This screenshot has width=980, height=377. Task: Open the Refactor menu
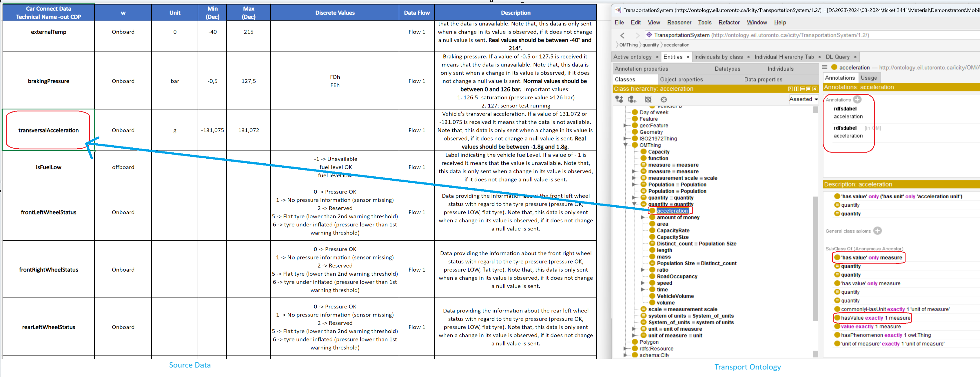coord(729,22)
